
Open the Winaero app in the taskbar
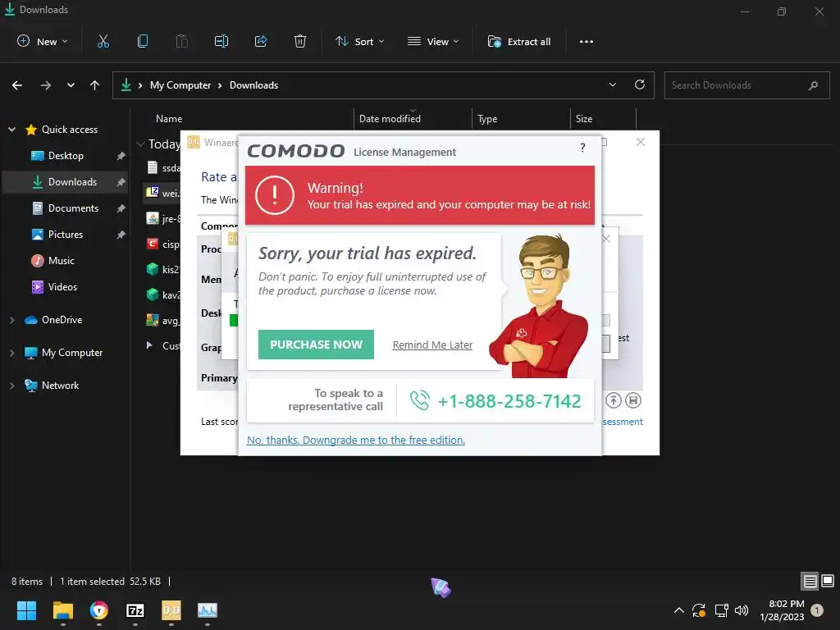(x=171, y=610)
